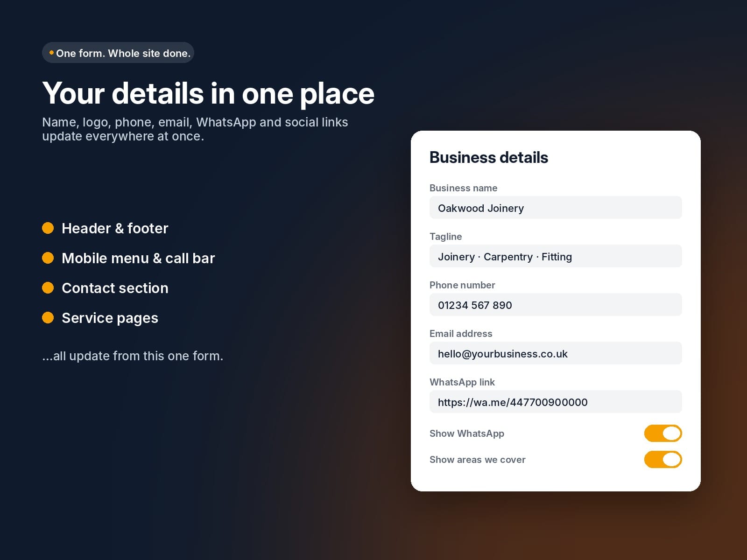Click the orange bullet beside Header & footer
Image resolution: width=747 pixels, height=560 pixels.
(48, 228)
